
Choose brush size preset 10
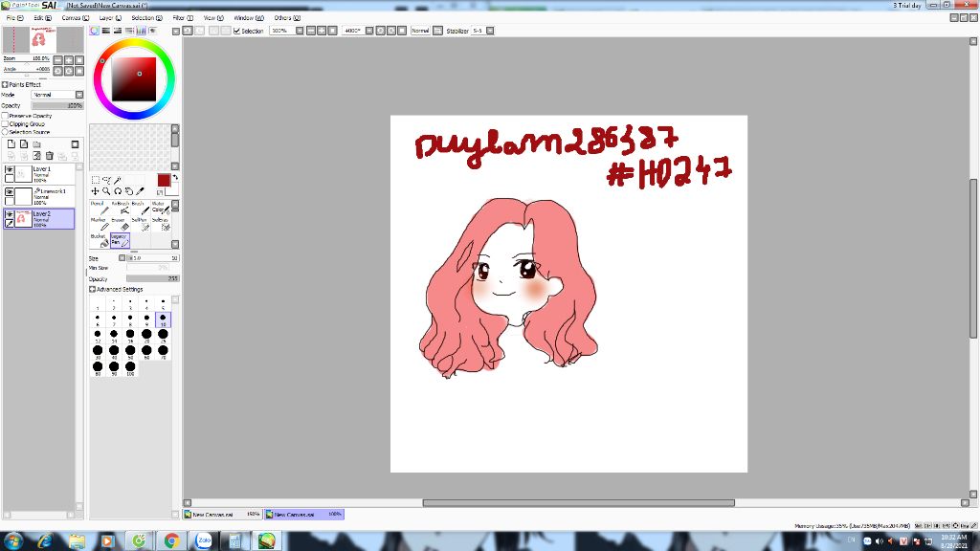(163, 320)
